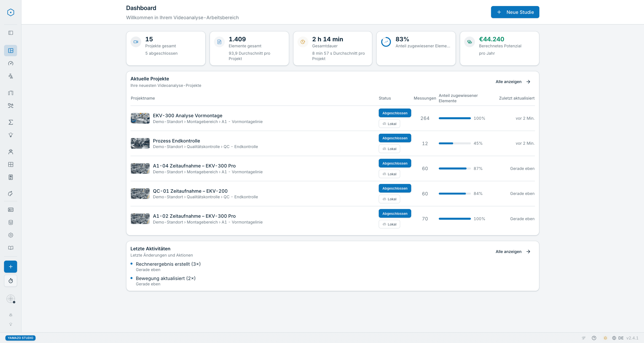The image size is (644, 343).
Task: Open the worker with hard hat icon
Action: coord(11,152)
